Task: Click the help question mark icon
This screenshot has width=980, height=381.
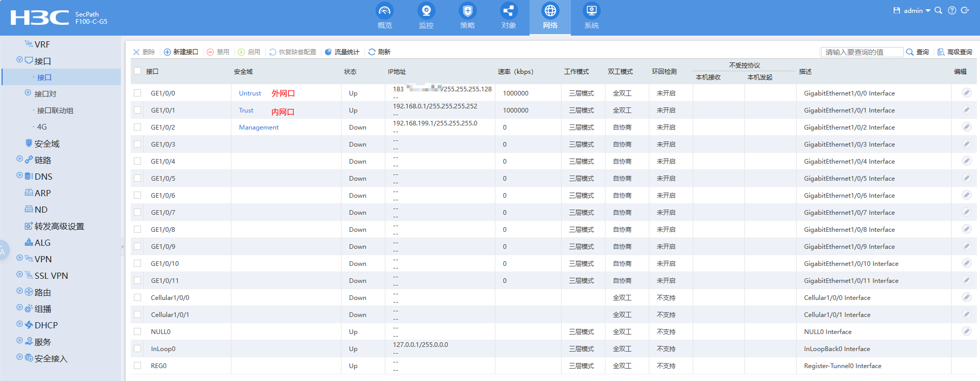Action: tap(952, 10)
